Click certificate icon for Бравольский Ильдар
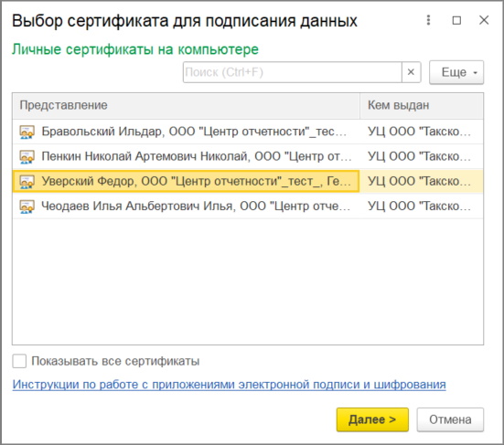The height and width of the screenshot is (445, 504). click(x=27, y=132)
